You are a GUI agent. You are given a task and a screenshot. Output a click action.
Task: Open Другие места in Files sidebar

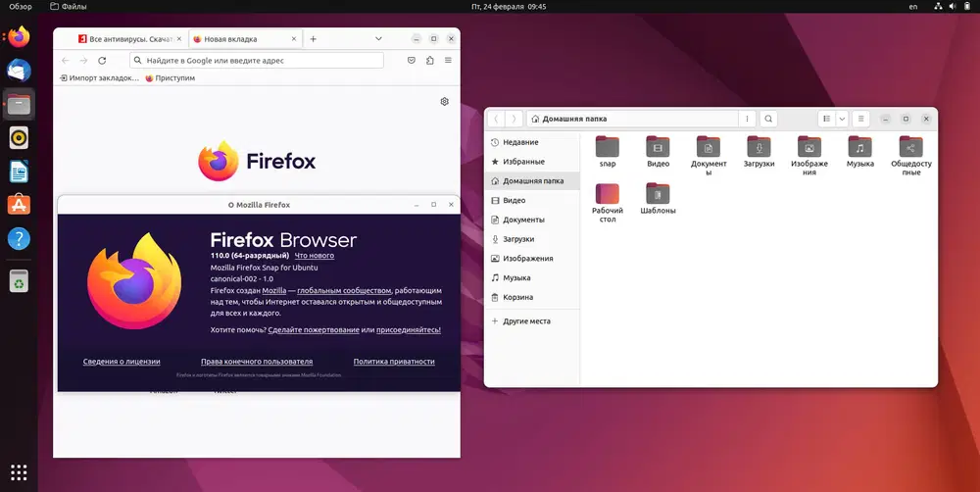[x=532, y=320]
